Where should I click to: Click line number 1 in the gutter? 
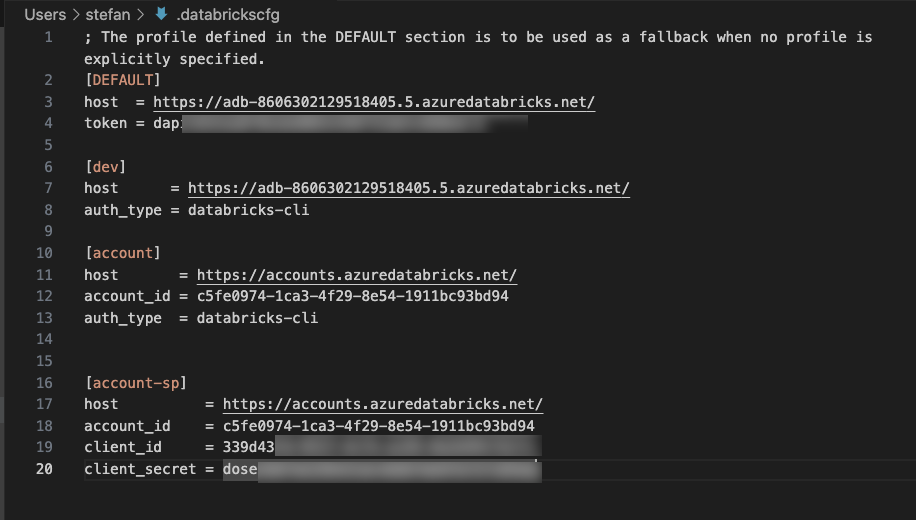point(48,37)
